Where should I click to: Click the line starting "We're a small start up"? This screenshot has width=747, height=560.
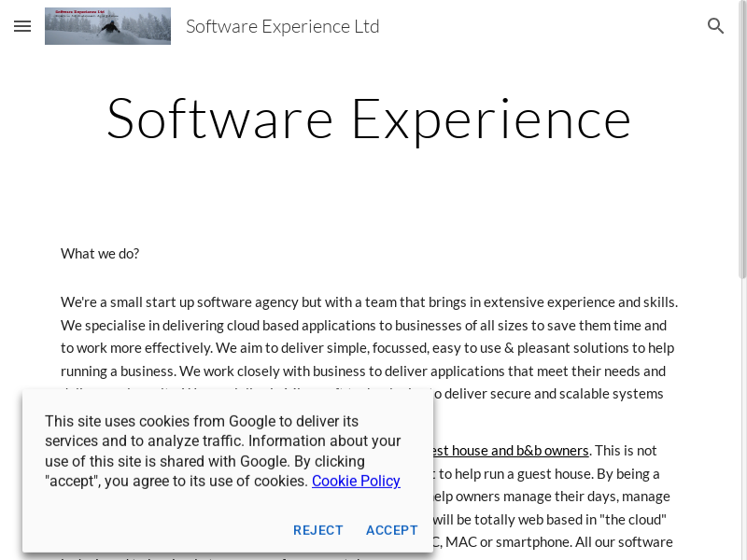(x=369, y=302)
